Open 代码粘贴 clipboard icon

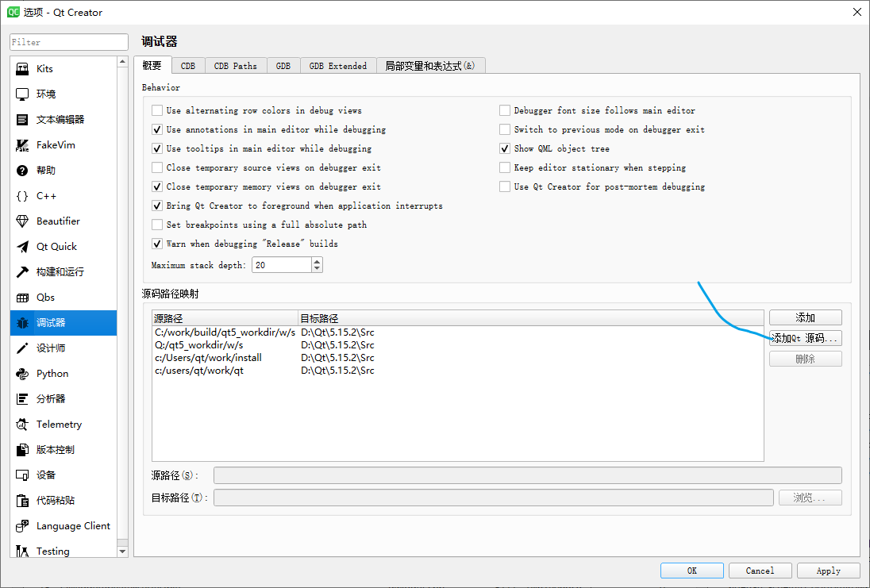(22, 501)
